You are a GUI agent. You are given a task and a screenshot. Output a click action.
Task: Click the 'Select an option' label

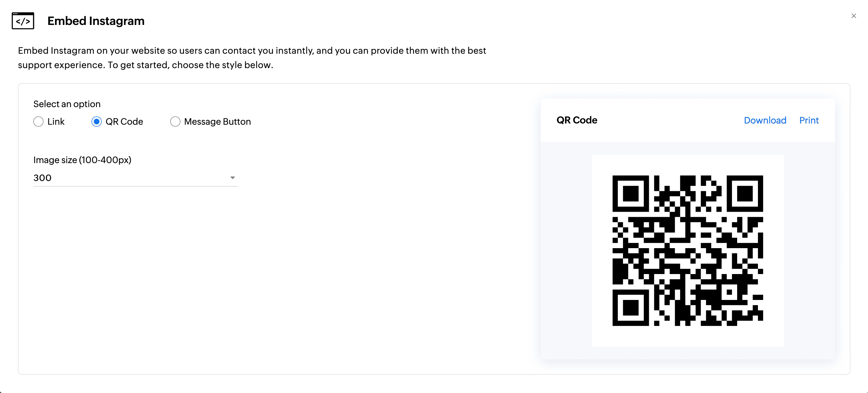(x=67, y=104)
